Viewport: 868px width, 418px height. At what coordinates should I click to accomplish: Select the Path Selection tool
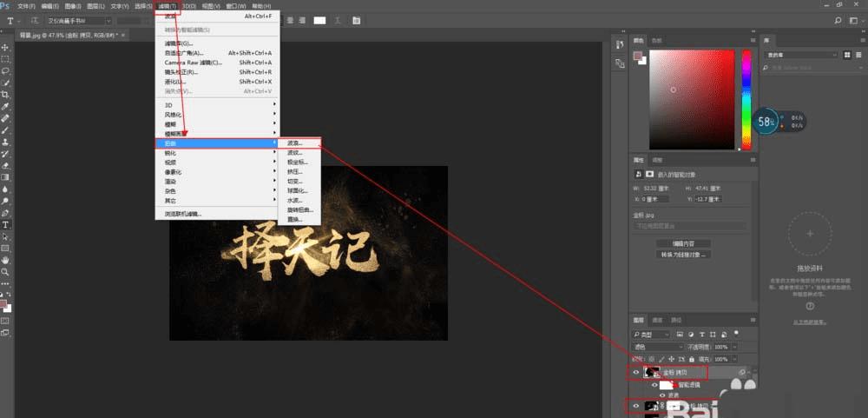[x=5, y=236]
